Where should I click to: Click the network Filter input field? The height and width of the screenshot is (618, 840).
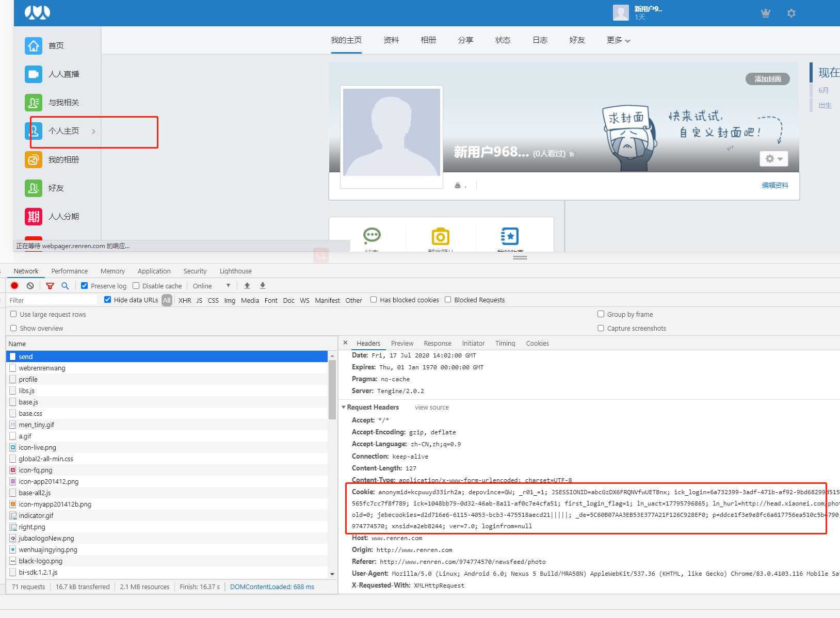click(x=52, y=300)
